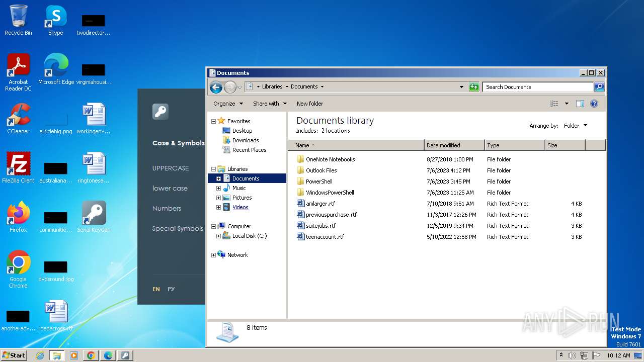Screen dimensions: 644x362
Task: Expand the Documents library node
Action: 218,178
